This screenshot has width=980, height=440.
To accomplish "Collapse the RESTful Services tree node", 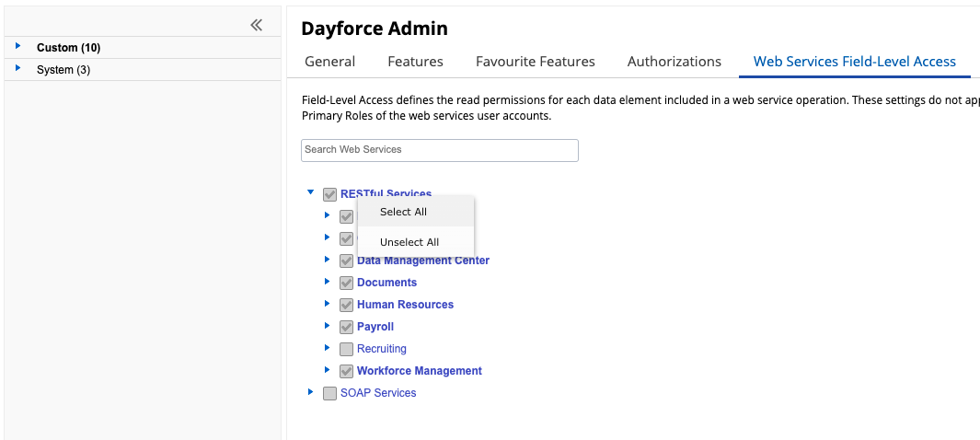I will [x=311, y=193].
